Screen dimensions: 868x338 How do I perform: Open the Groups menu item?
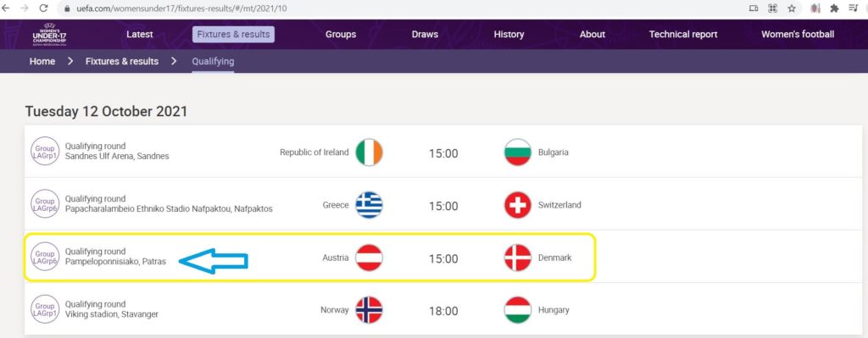(x=341, y=34)
